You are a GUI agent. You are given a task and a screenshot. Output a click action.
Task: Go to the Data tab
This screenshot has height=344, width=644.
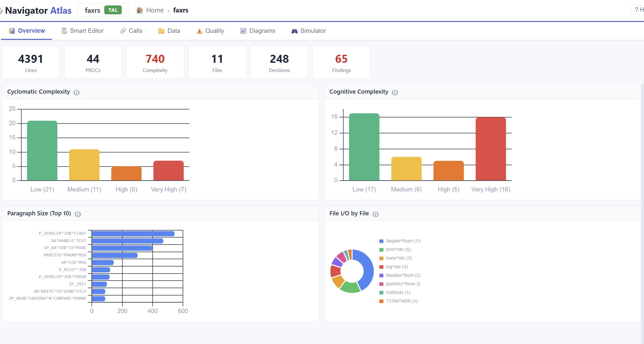point(169,31)
